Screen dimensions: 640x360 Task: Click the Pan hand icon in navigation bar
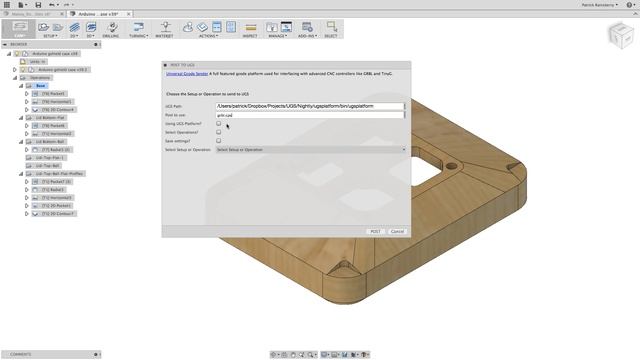tap(293, 355)
